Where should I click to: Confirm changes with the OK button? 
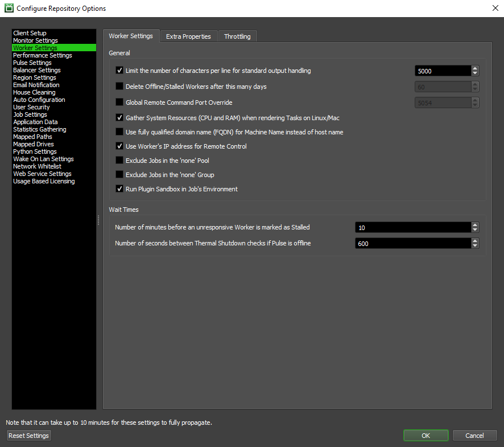425,436
